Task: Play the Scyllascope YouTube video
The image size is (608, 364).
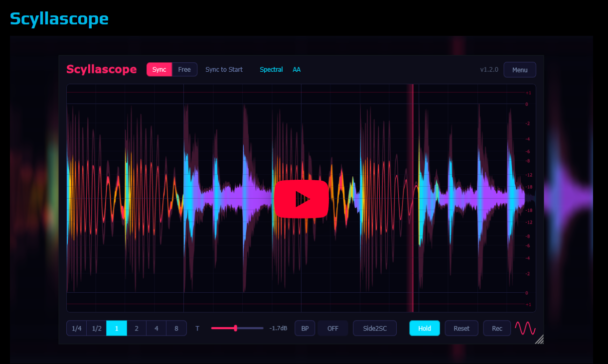Action: pos(301,199)
